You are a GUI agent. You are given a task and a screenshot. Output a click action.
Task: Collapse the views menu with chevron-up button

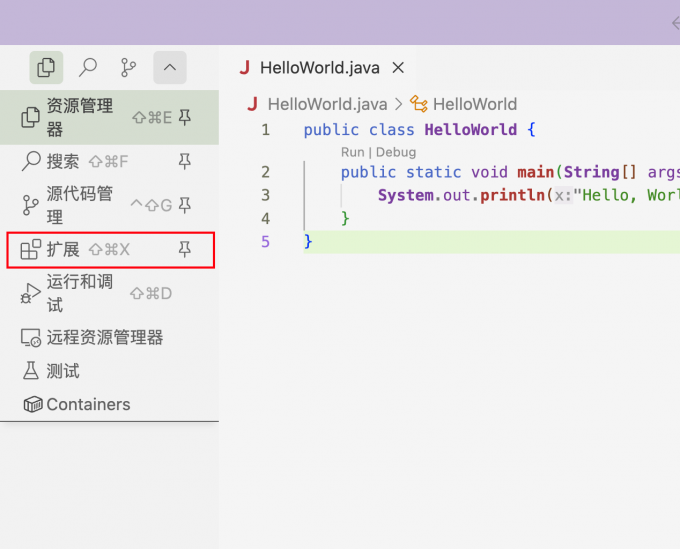tap(169, 68)
